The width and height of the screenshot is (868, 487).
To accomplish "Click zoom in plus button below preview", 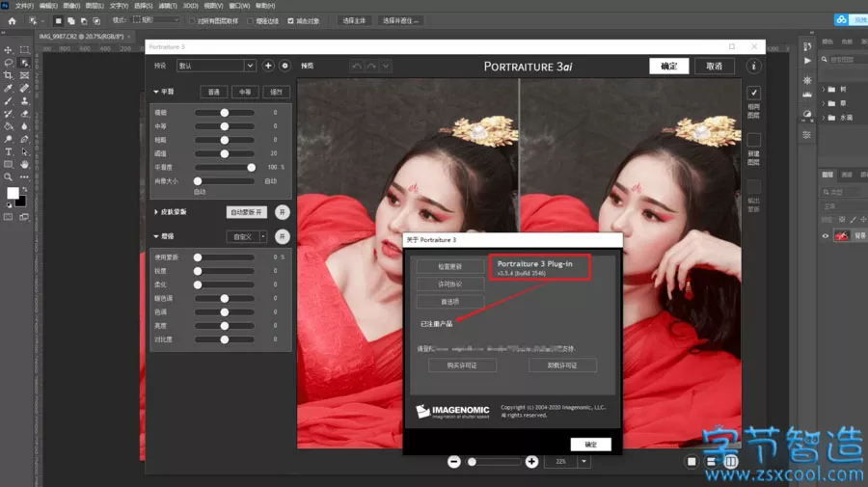I will click(531, 462).
